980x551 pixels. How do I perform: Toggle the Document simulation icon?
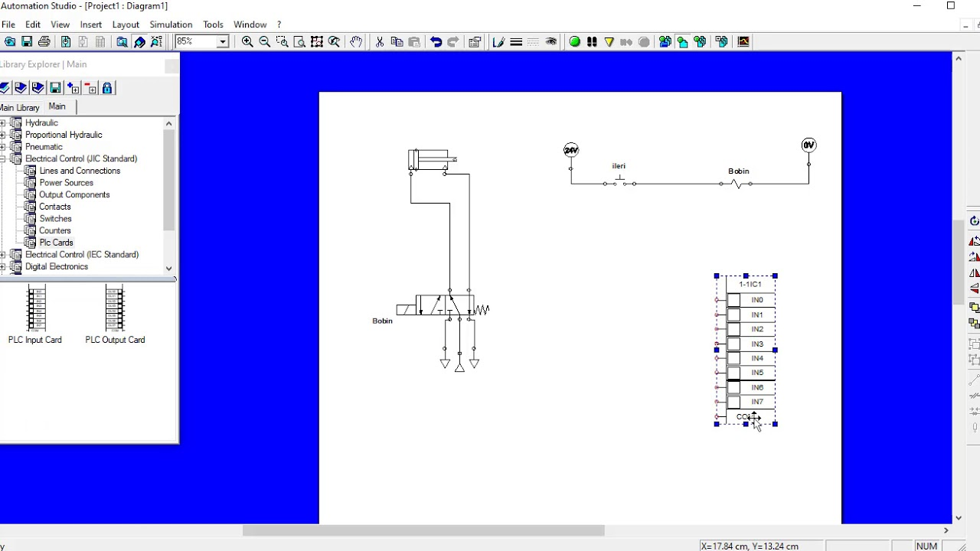pyautogui.click(x=682, y=42)
